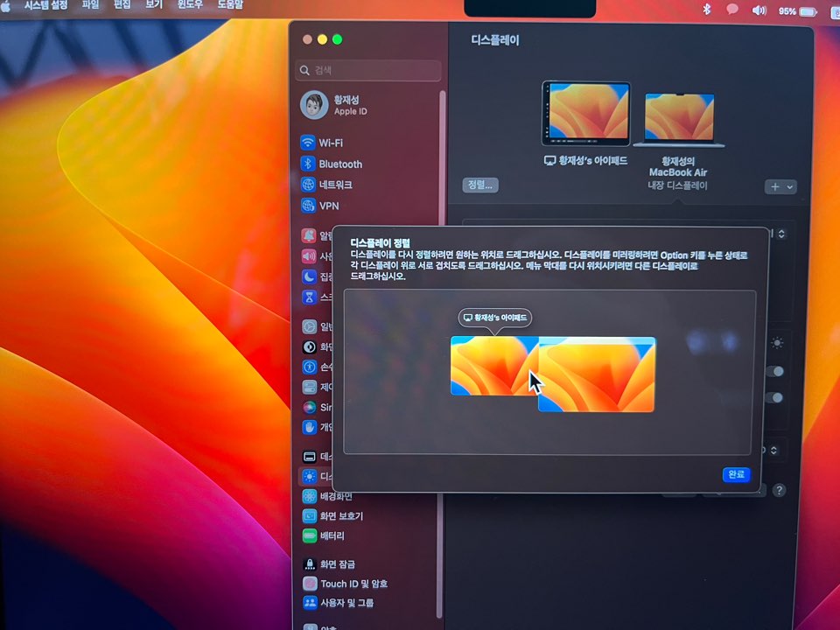Select the MacBook Air built-in display thumbnail
Screen dimensions: 840x630
(x=679, y=120)
